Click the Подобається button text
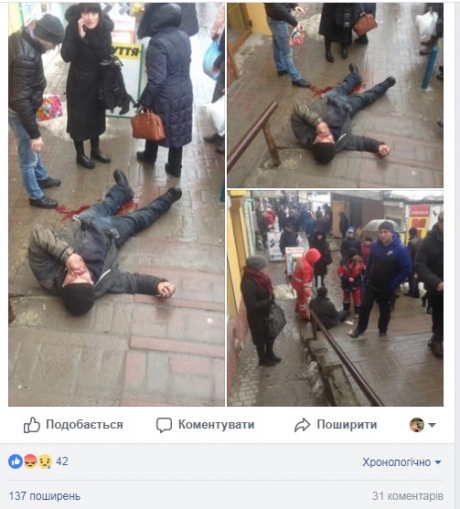460x509 pixels. pos(84,425)
